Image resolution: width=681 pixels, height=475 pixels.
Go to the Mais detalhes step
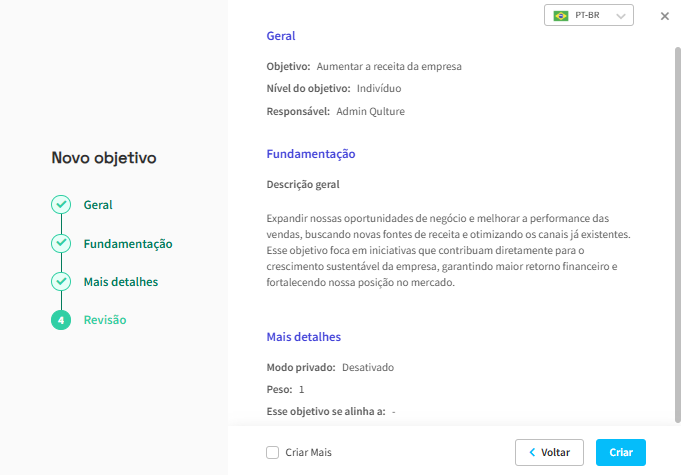tap(121, 282)
